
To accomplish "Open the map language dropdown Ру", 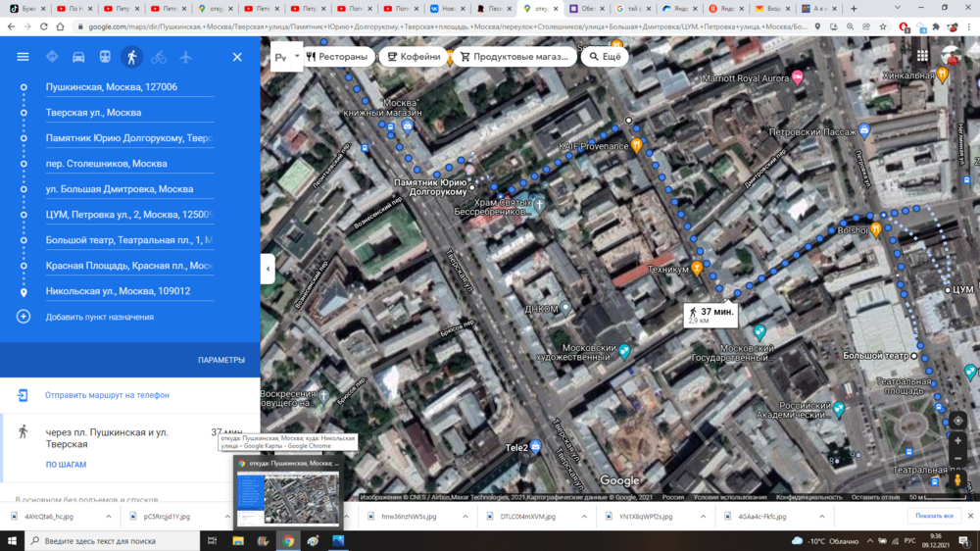I will [x=287, y=57].
